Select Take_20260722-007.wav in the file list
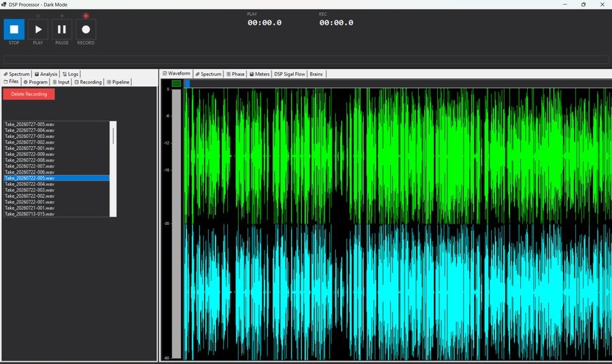Image resolution: width=612 pixels, height=364 pixels. 56,166
